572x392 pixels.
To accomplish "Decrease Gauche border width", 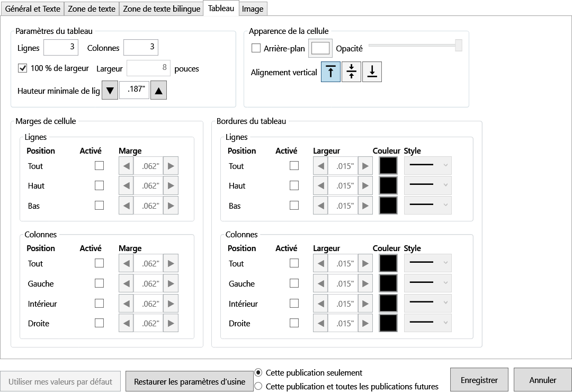I will (x=320, y=283).
